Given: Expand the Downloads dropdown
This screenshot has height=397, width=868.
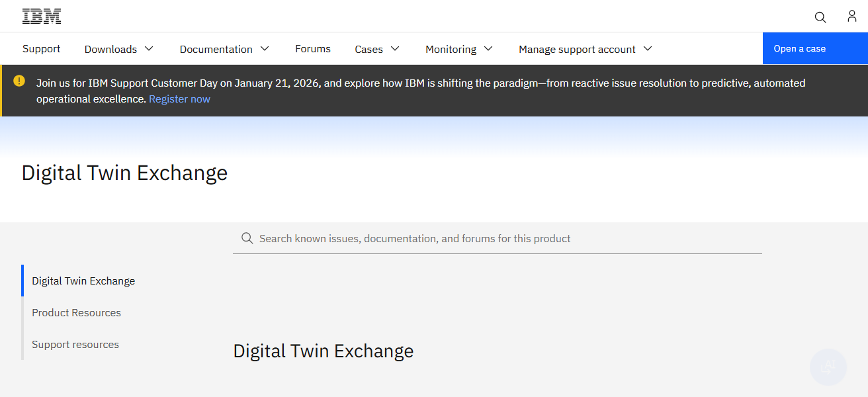Looking at the screenshot, I should point(119,48).
